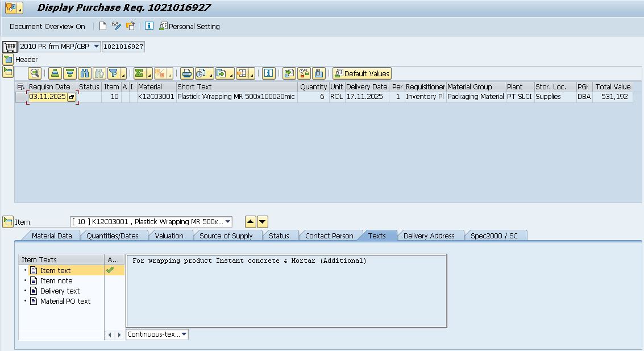
Task: Click the Other Purchase Requisition icon
Action: tap(130, 26)
